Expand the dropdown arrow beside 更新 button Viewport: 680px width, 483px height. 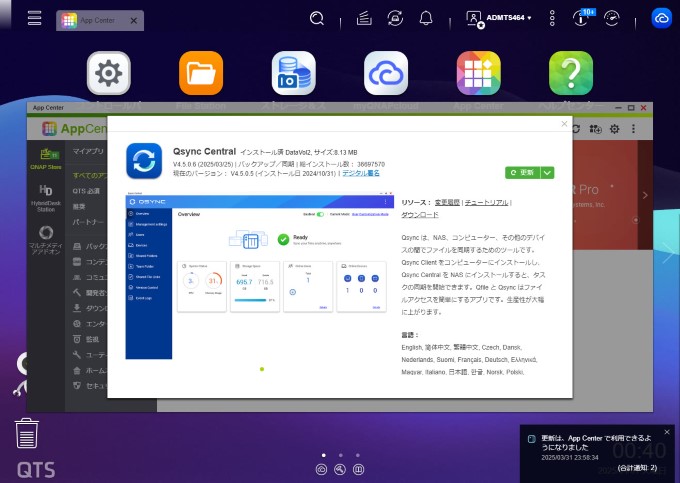coord(547,173)
